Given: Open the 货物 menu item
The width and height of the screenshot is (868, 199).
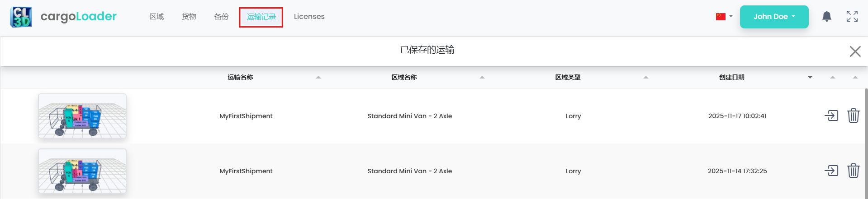Looking at the screenshot, I should (x=189, y=17).
